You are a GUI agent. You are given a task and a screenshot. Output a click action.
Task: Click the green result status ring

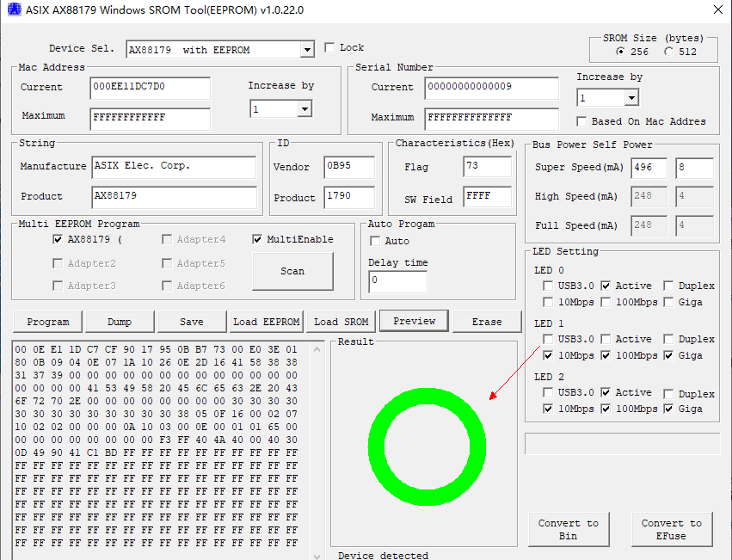[428, 447]
